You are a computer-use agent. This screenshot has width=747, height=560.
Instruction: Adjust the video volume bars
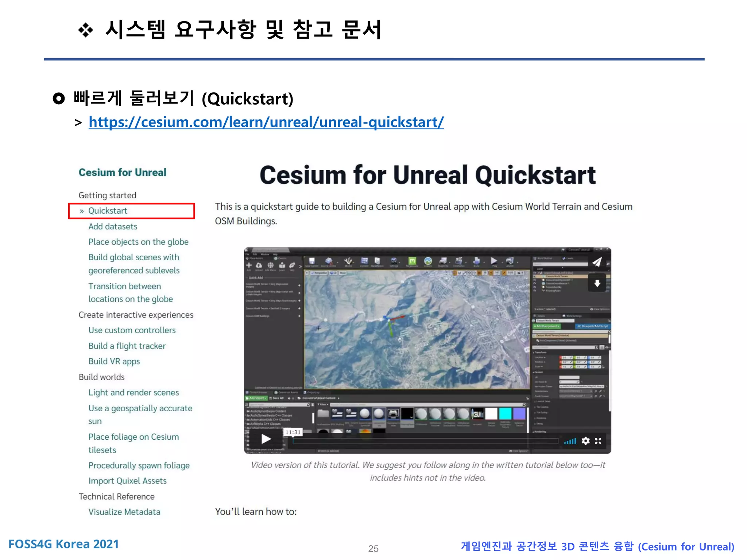570,441
